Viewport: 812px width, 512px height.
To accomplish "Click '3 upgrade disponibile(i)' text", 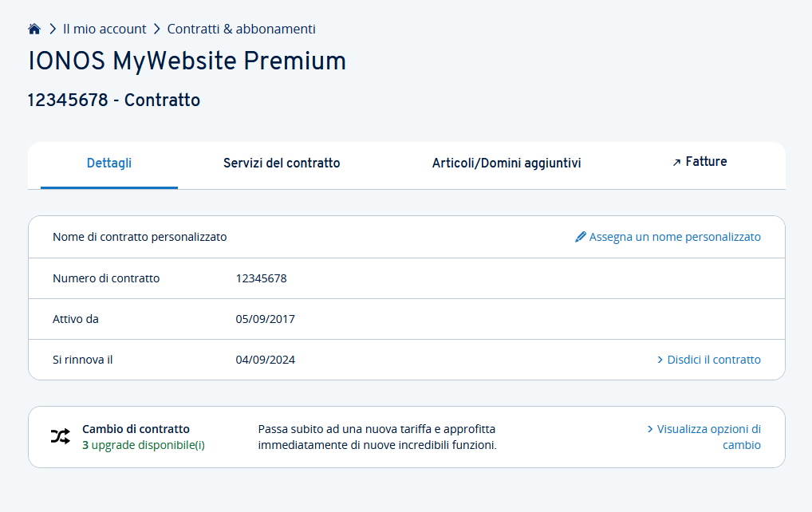I will (x=144, y=445).
